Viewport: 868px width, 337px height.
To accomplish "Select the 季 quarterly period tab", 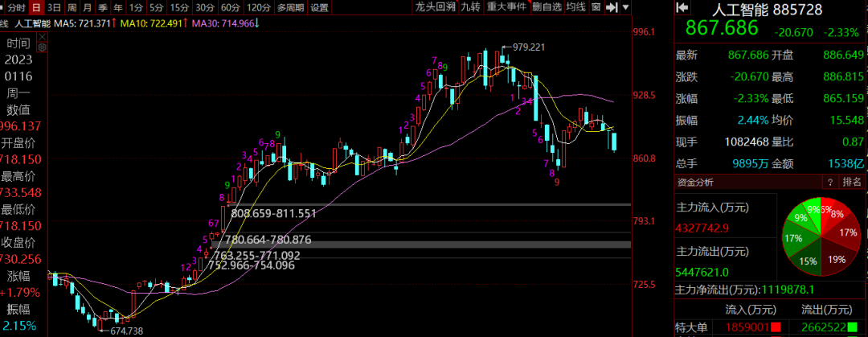I will point(103,7).
